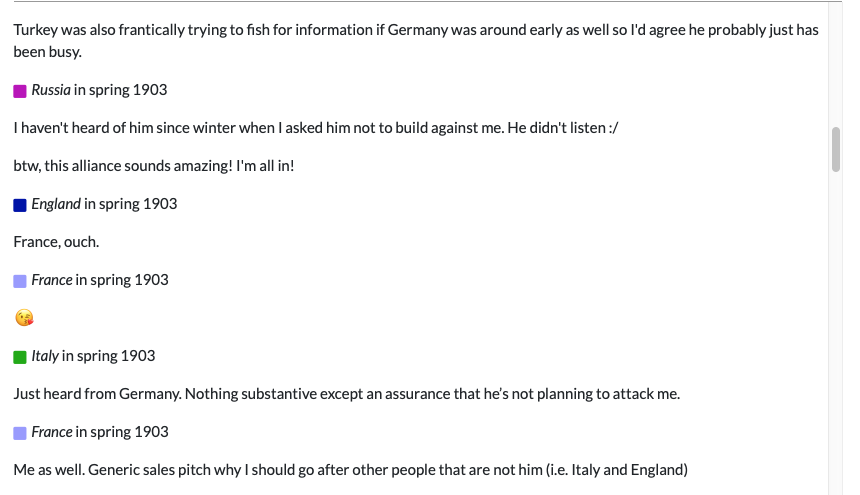Screen dimensions: 860x495
Task: Click the last France sender name
Action: point(52,432)
